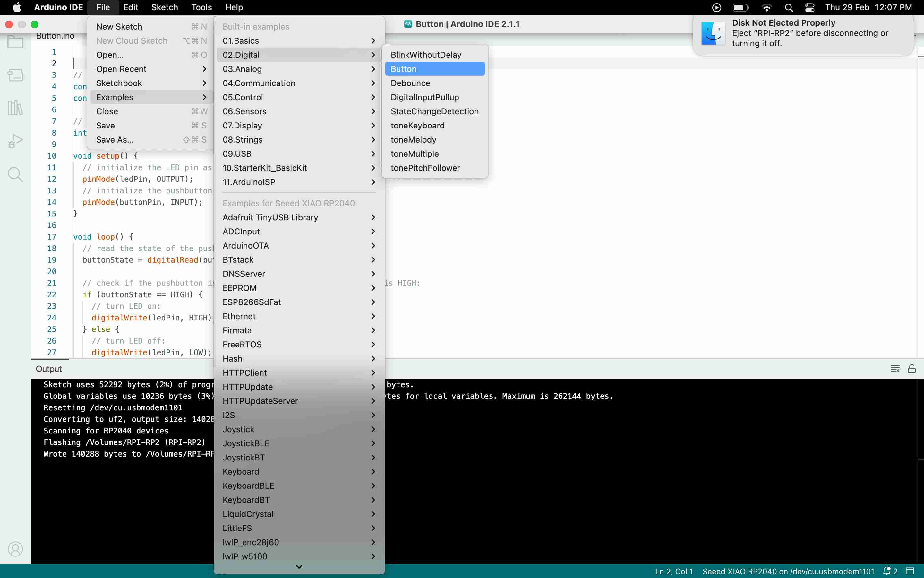Expand the Keyboard examples submenu
The image size is (924, 578).
[299, 472]
